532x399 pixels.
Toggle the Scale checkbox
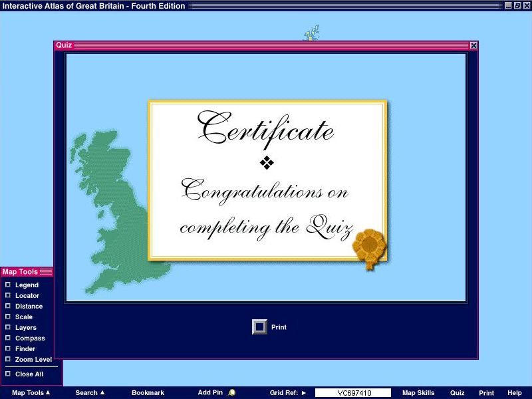coord(8,317)
